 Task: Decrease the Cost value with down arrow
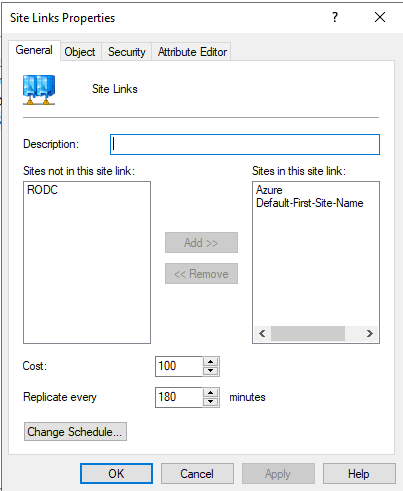pyautogui.click(x=210, y=371)
